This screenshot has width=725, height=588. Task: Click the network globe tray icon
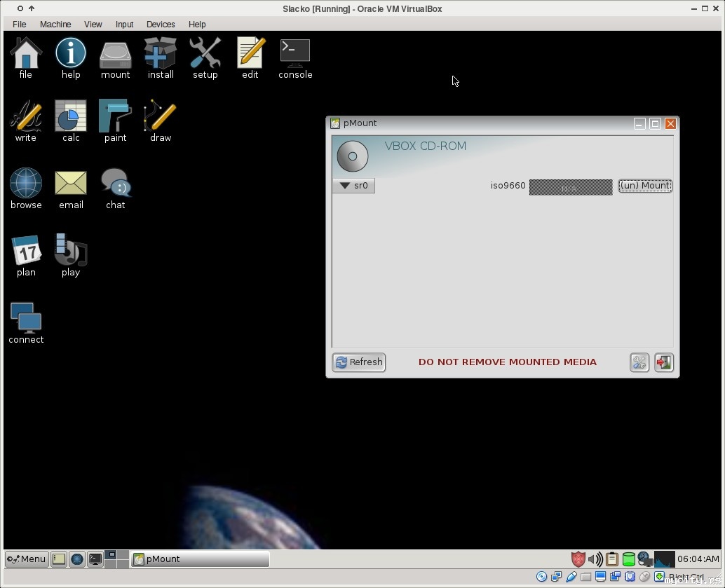point(644,559)
